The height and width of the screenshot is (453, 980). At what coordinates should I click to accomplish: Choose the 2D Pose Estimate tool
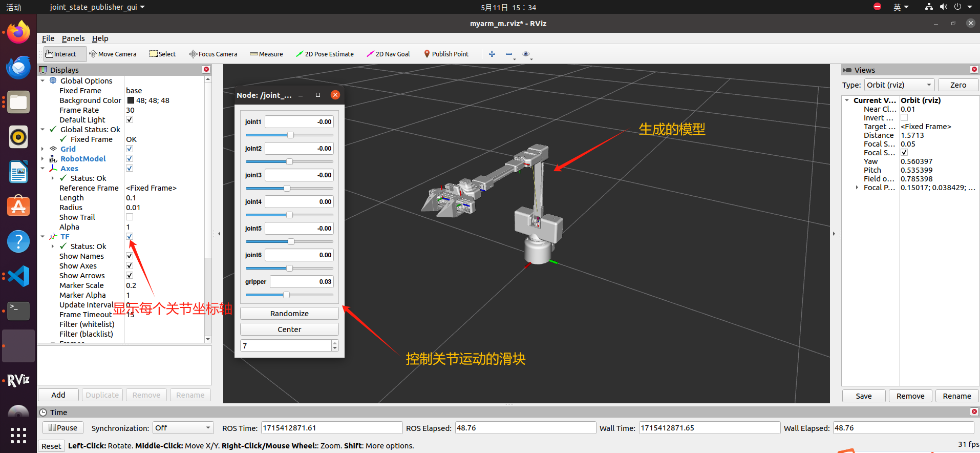(325, 54)
